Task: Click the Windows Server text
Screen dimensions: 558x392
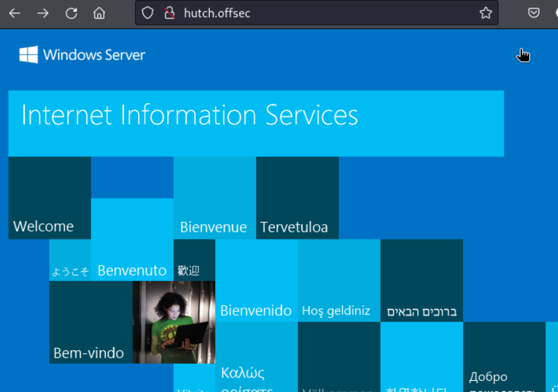Action: [94, 55]
